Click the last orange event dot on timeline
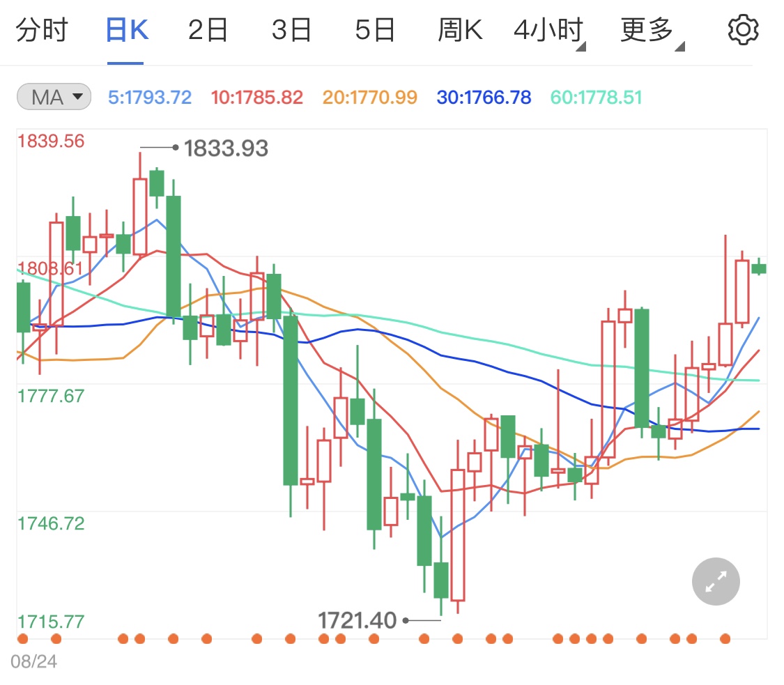The height and width of the screenshot is (685, 784). click(x=725, y=638)
